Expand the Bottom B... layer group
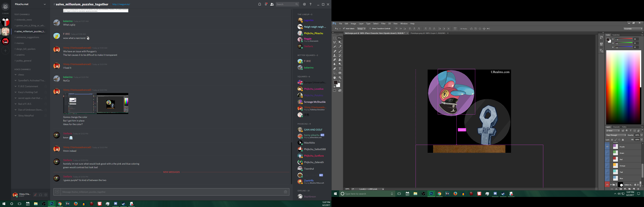The height and width of the screenshot is (207, 644). click(611, 185)
